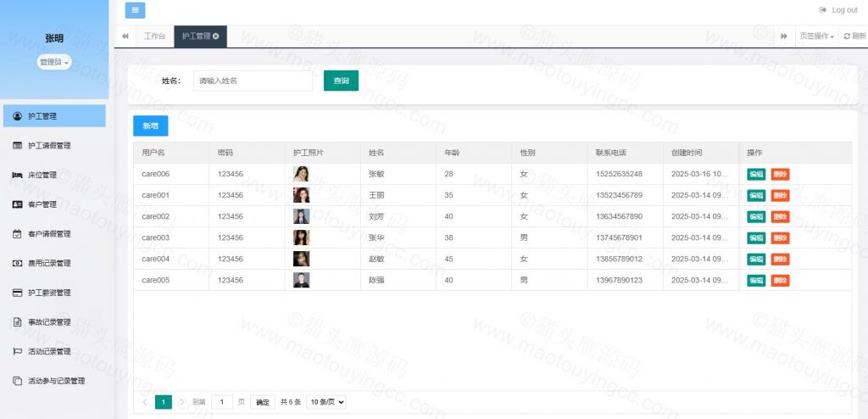The width and height of the screenshot is (868, 419).
Task: Open the 页签操作 dropdown
Action: click(x=816, y=36)
